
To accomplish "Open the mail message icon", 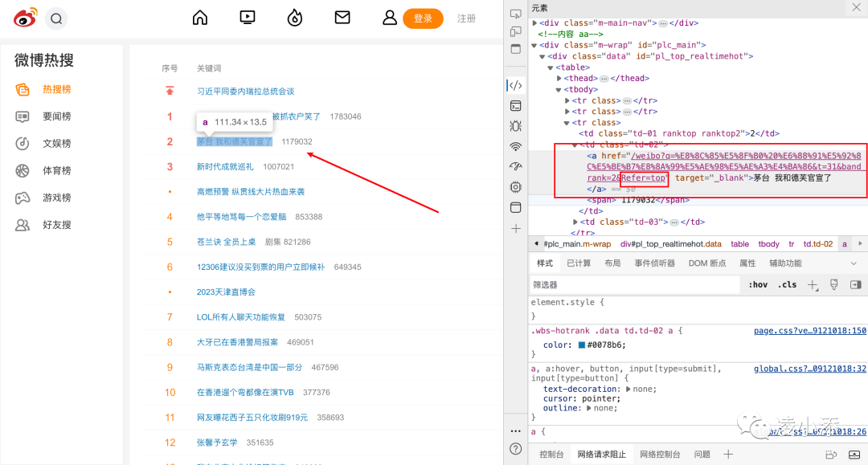I will point(342,18).
